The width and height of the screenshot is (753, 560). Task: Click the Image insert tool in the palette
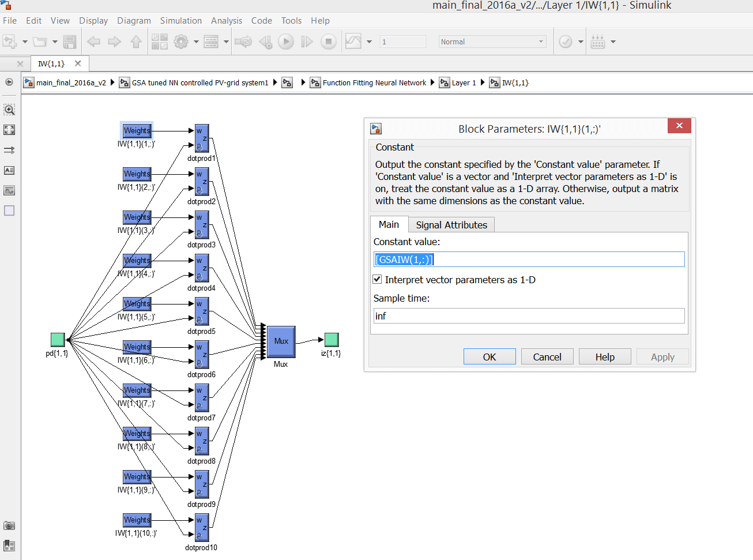click(9, 190)
